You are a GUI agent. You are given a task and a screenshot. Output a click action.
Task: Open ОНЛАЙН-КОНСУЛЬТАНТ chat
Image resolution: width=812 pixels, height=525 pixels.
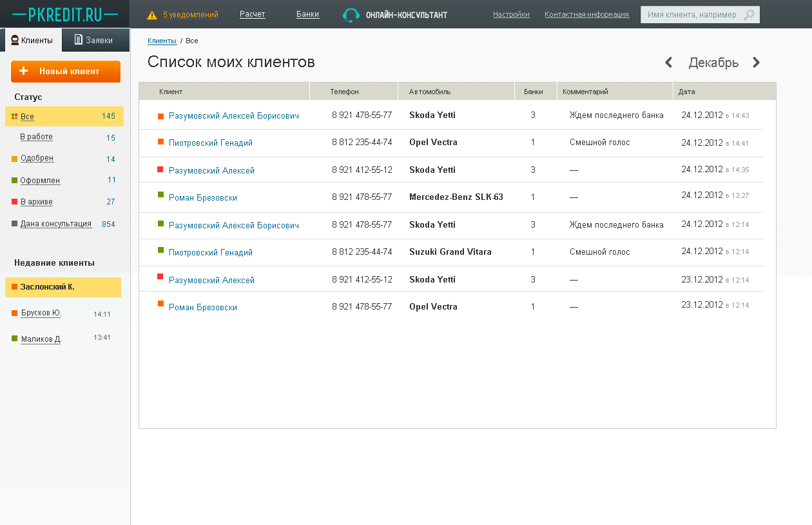coord(407,15)
